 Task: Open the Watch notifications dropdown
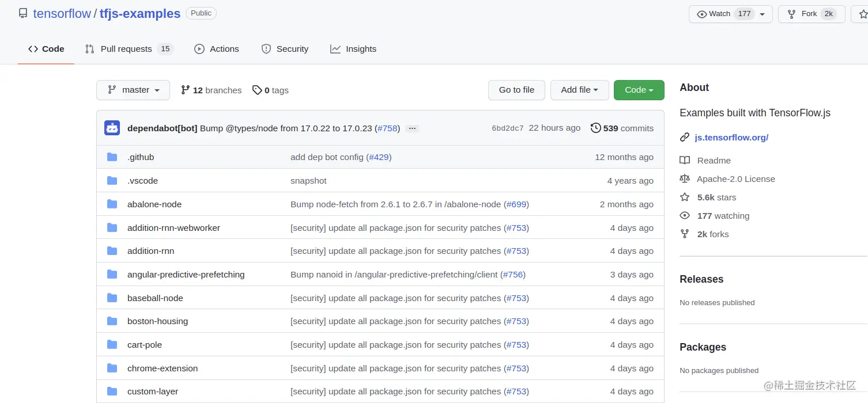(730, 14)
